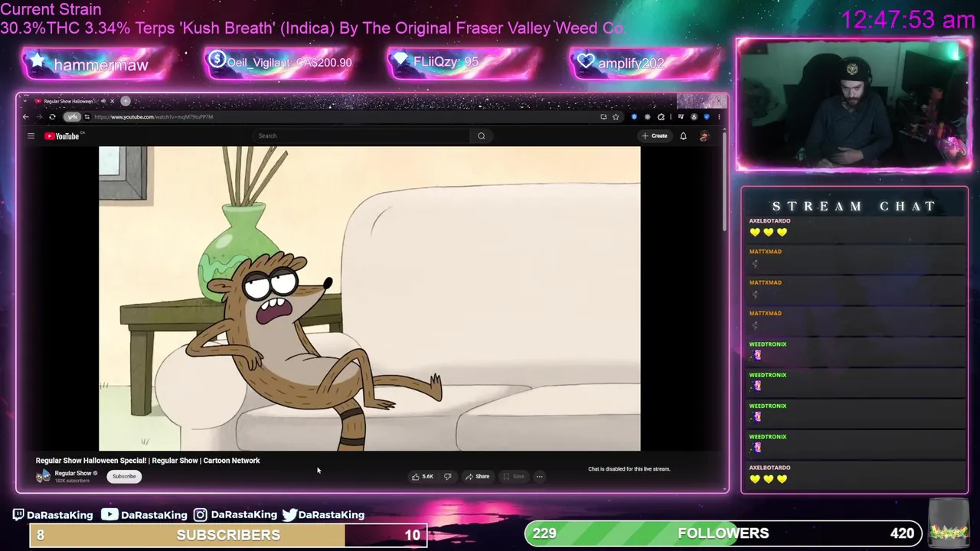The height and width of the screenshot is (551, 980).
Task: Open the browser tab search dropdown
Action: click(25, 101)
